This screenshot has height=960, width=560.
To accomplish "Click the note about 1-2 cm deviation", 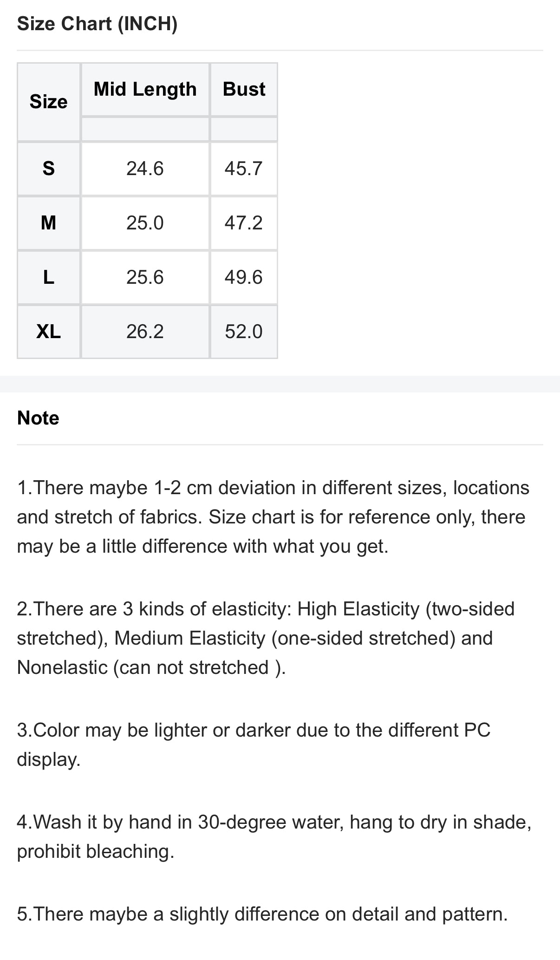I will tap(273, 517).
